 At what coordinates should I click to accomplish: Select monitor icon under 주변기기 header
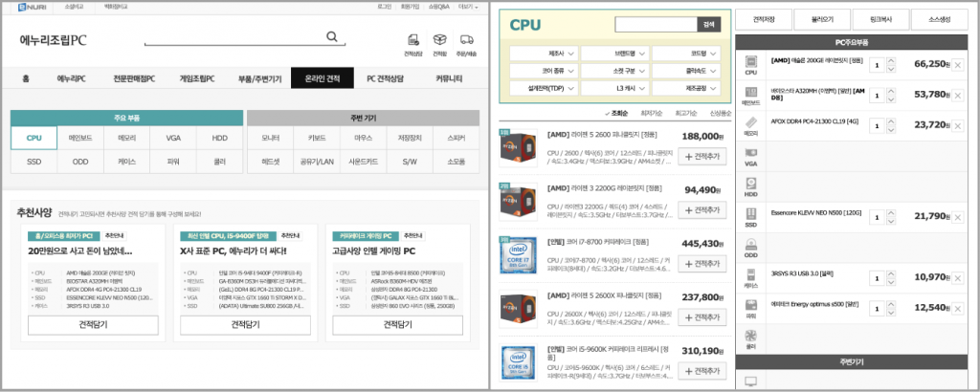pos(750,381)
